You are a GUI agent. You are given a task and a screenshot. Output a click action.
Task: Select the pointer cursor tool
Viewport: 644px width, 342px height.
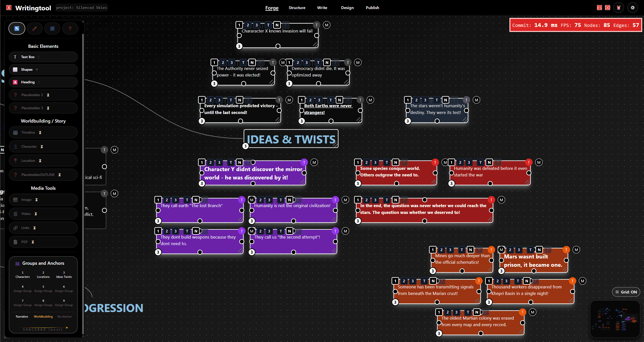[x=17, y=28]
